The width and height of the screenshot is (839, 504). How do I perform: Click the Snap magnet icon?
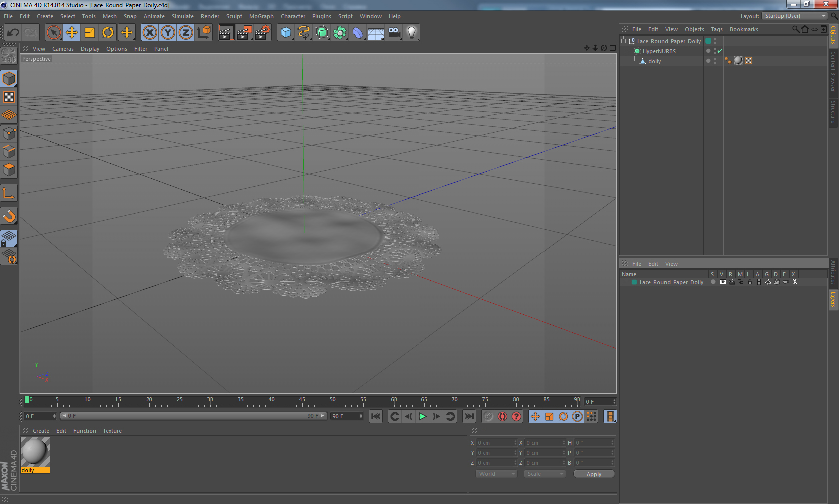(9, 216)
